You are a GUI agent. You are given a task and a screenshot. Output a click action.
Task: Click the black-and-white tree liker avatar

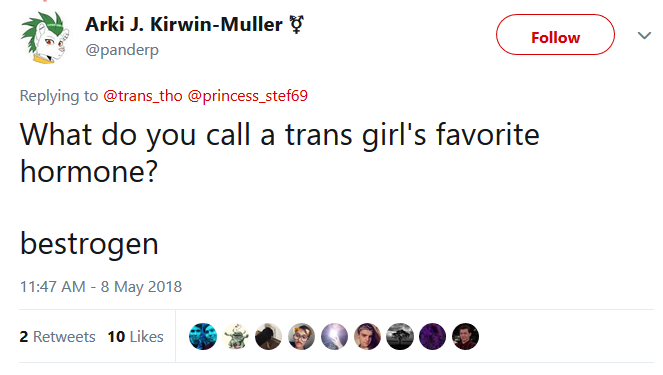click(400, 337)
